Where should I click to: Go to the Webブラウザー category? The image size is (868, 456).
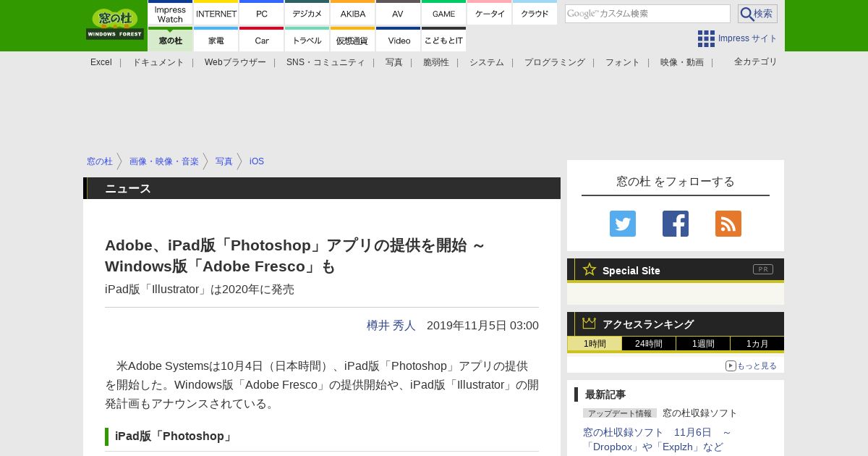click(235, 62)
